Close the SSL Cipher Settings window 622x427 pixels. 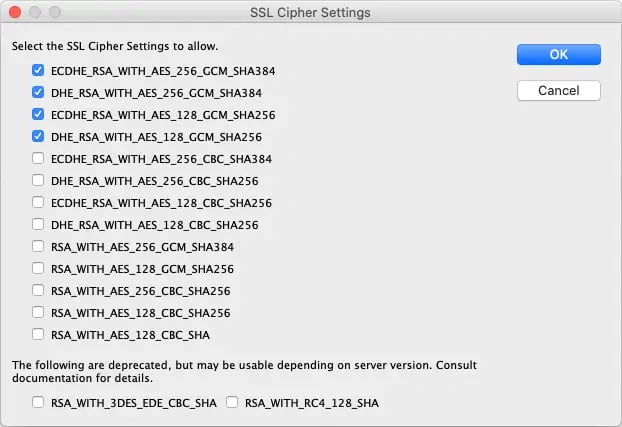(15, 13)
